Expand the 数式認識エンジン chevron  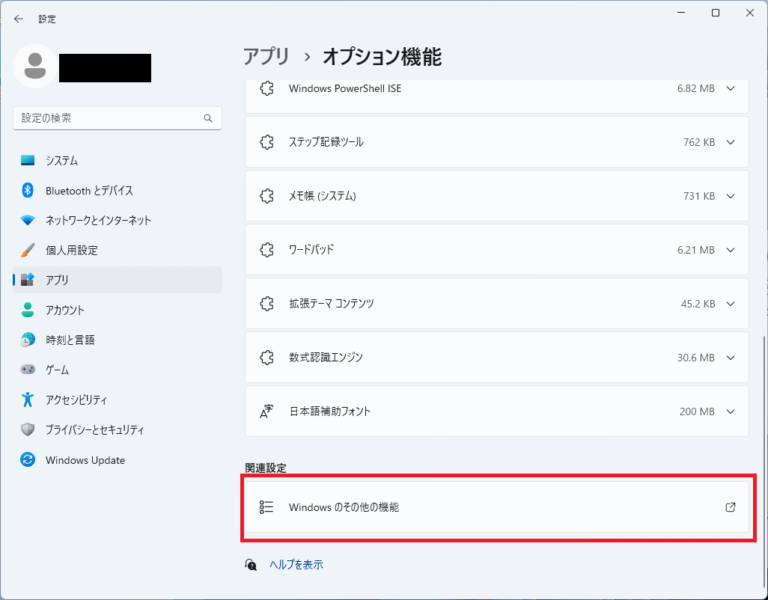pos(730,357)
